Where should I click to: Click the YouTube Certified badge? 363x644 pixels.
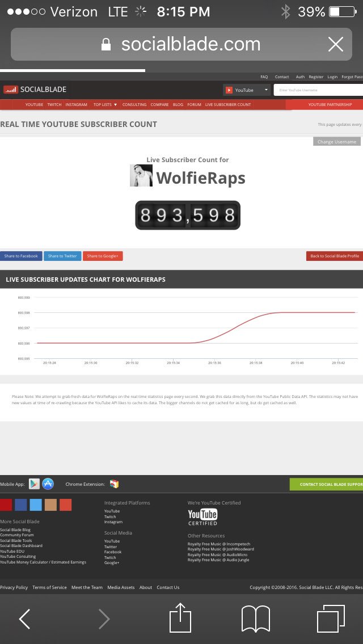[202, 517]
